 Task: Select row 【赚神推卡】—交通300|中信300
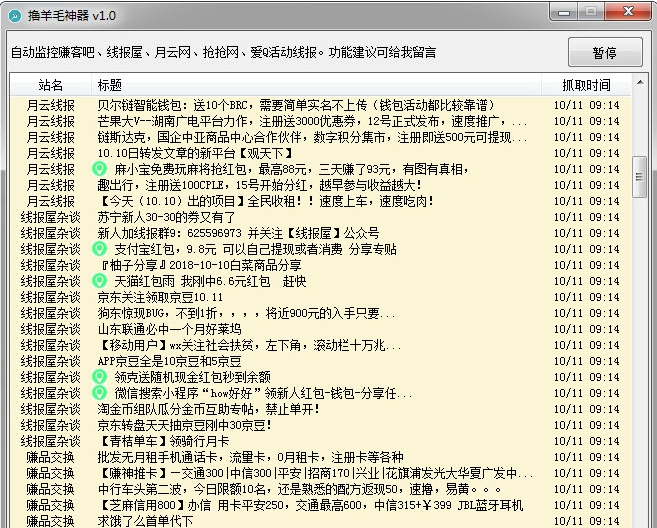tap(321, 473)
